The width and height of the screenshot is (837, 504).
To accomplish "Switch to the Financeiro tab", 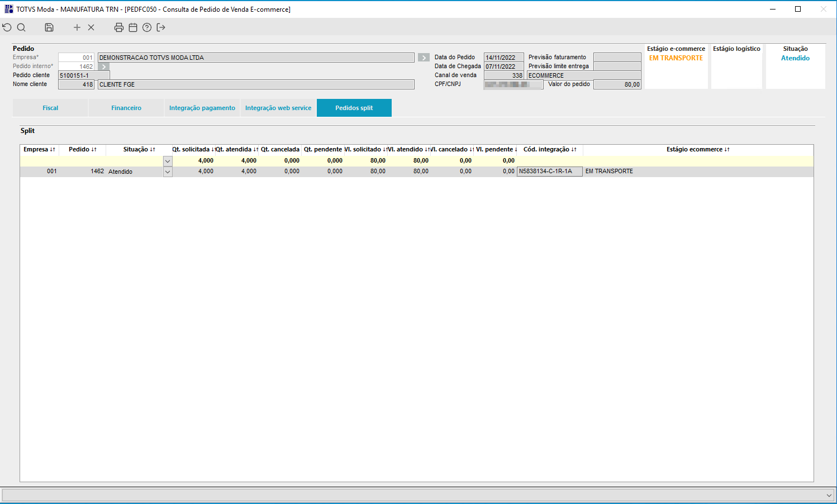I will coord(126,108).
